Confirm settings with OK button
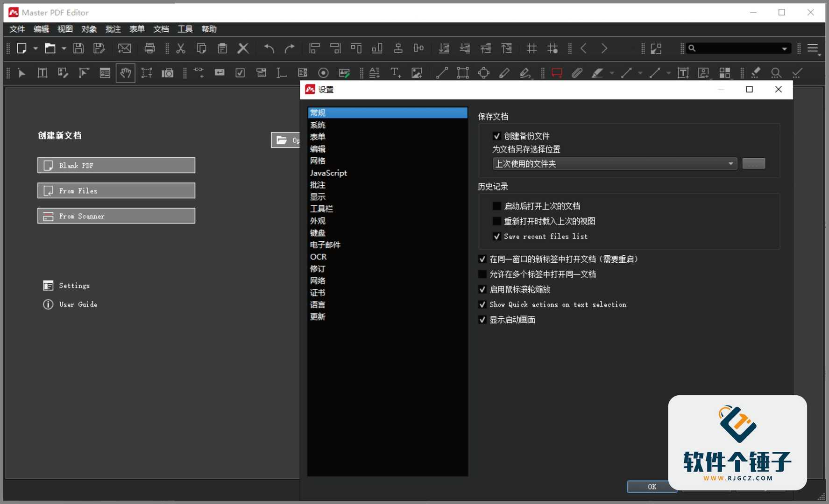This screenshot has height=504, width=829. click(652, 486)
